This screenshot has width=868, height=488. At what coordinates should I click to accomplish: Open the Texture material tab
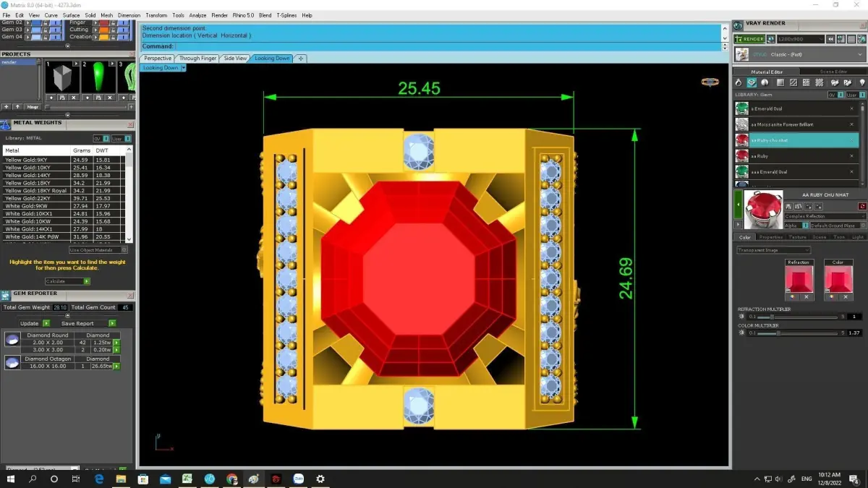pyautogui.click(x=797, y=237)
